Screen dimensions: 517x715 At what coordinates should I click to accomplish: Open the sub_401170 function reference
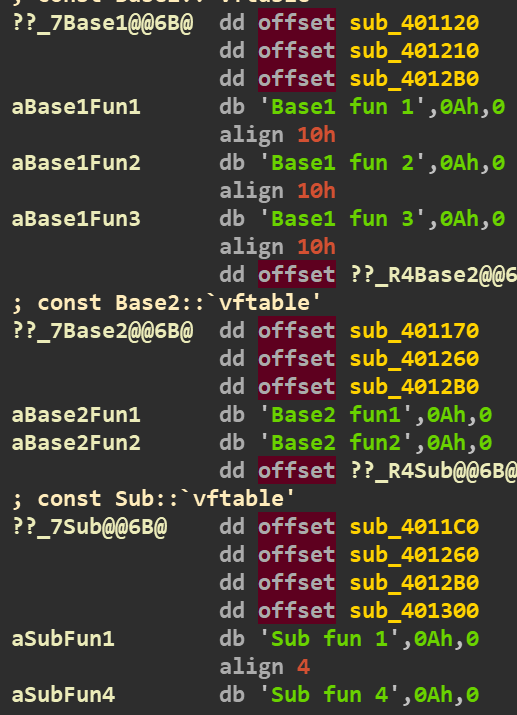pyautogui.click(x=414, y=331)
